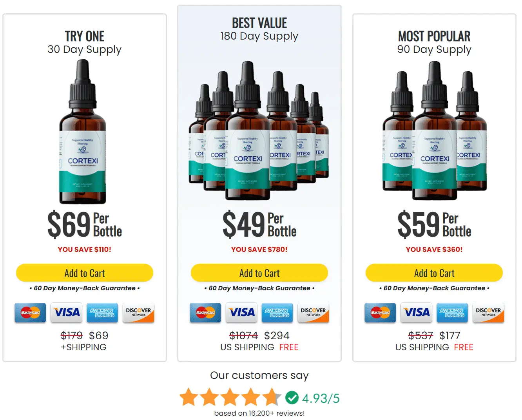Viewport: 522px width, 420px height.
Task: Click the $59 Per Bottle price
Action: [434, 224]
